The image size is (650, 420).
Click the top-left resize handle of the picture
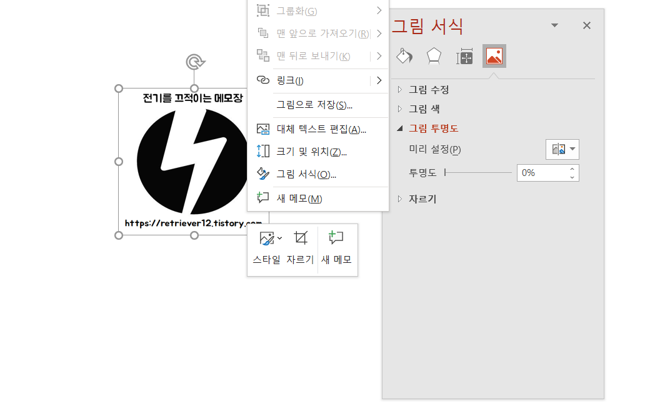coord(119,88)
